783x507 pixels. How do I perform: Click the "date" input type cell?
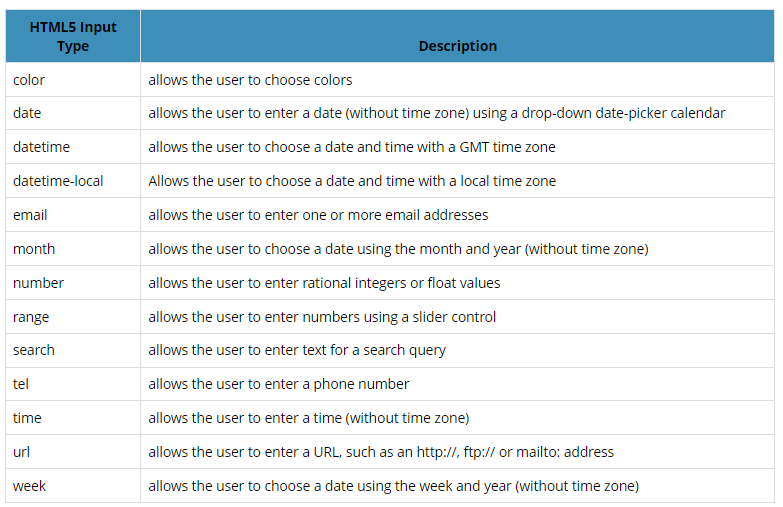click(27, 113)
